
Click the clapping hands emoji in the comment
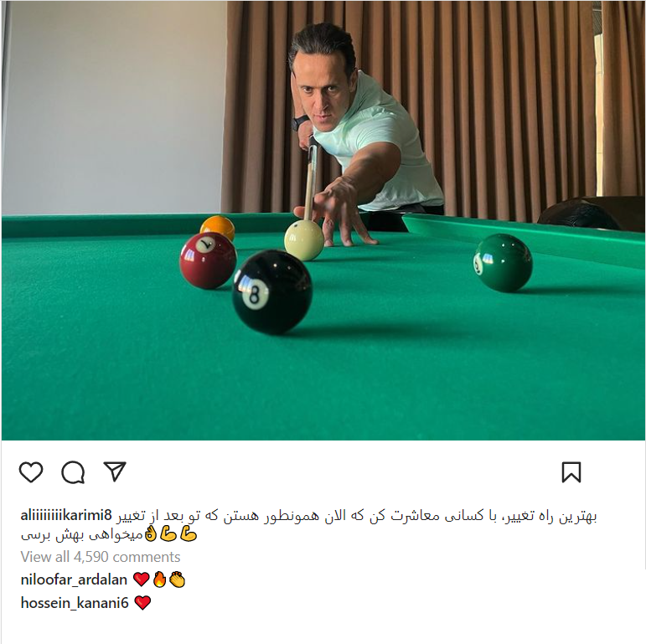178,580
